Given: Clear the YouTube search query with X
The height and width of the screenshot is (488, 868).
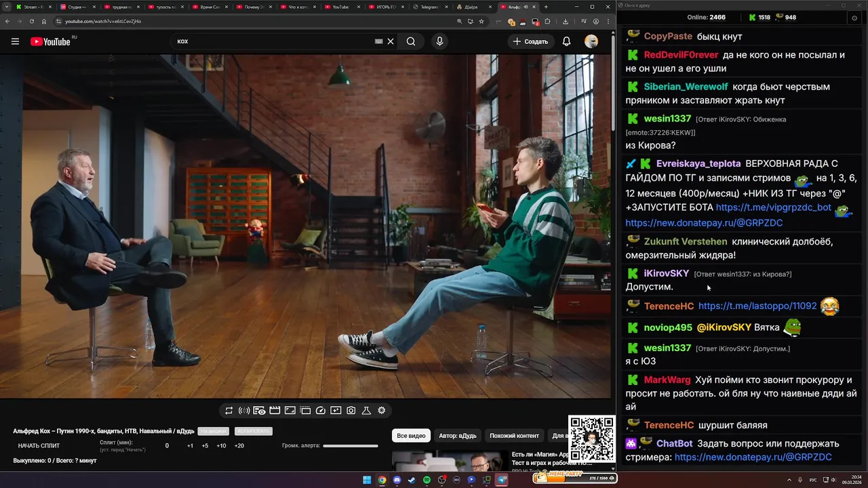Looking at the screenshot, I should pyautogui.click(x=391, y=41).
